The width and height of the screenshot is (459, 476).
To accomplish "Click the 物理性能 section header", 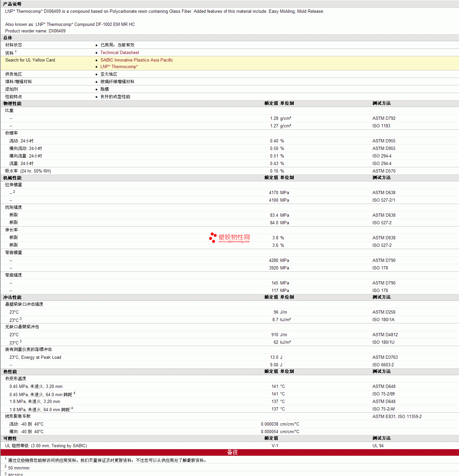I will pyautogui.click(x=12, y=103).
